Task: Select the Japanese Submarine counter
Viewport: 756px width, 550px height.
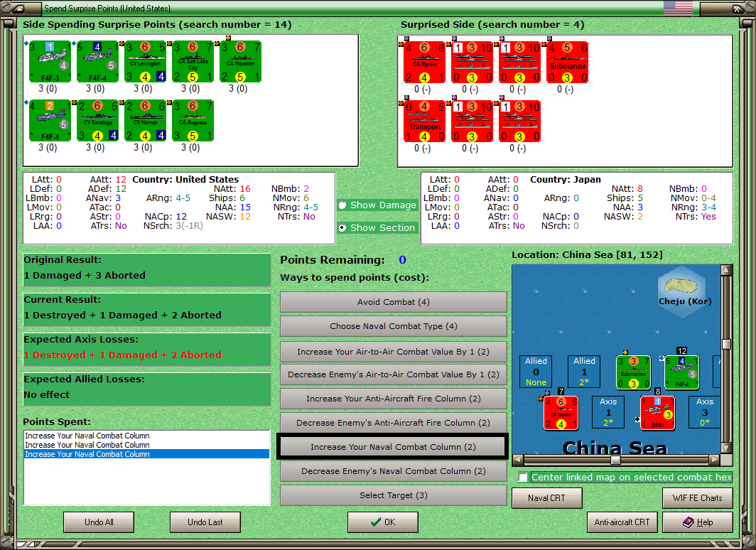Action: point(568,63)
